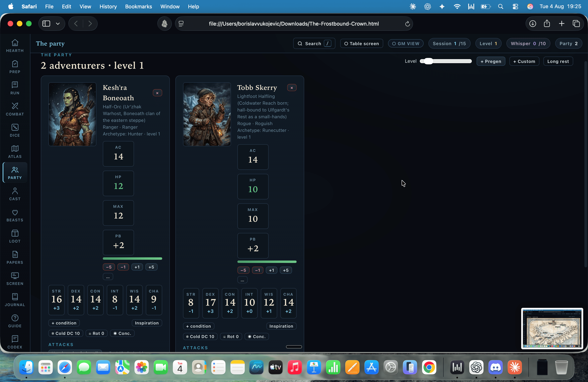Toggle the Table screen mode

[362, 44]
